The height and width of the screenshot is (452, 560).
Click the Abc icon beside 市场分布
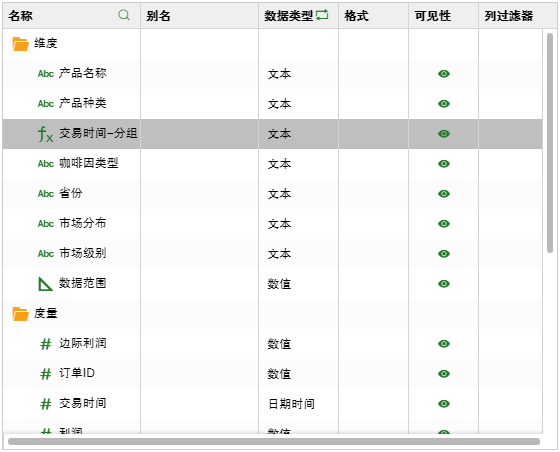tap(46, 224)
